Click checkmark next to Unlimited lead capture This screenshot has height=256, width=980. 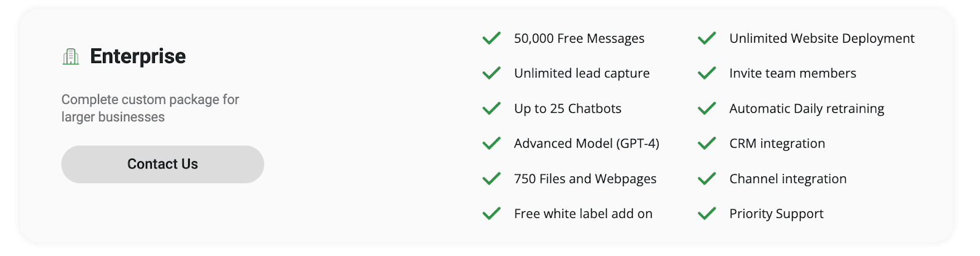(x=491, y=73)
